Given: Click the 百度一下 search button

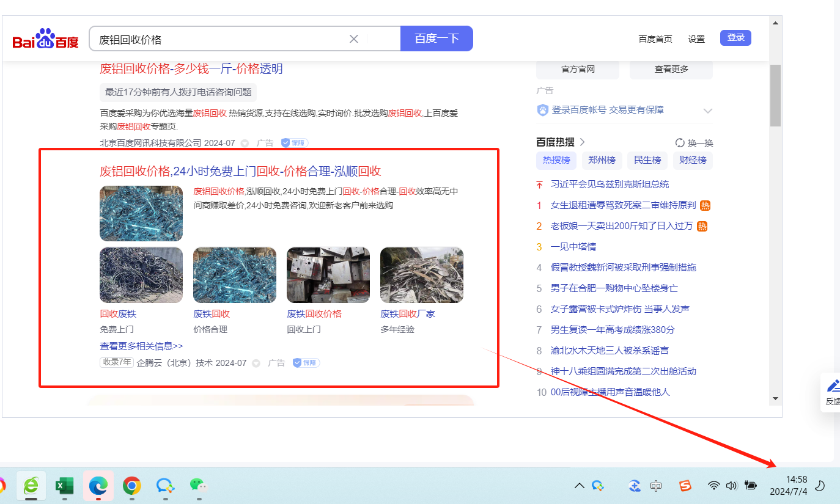Looking at the screenshot, I should click(x=437, y=38).
